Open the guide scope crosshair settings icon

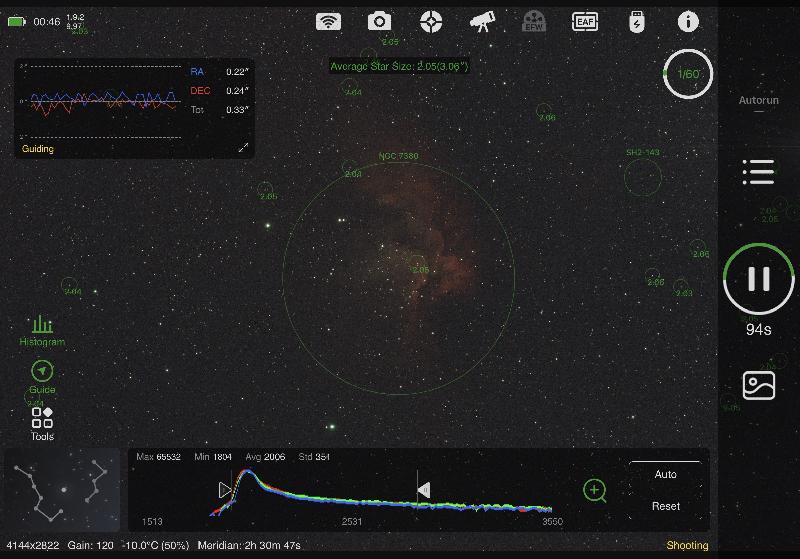431,22
